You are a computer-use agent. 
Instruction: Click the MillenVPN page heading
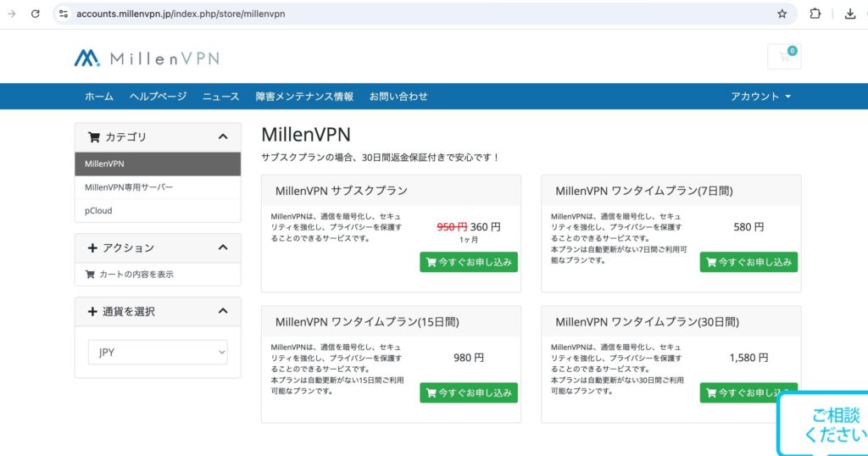(x=306, y=135)
